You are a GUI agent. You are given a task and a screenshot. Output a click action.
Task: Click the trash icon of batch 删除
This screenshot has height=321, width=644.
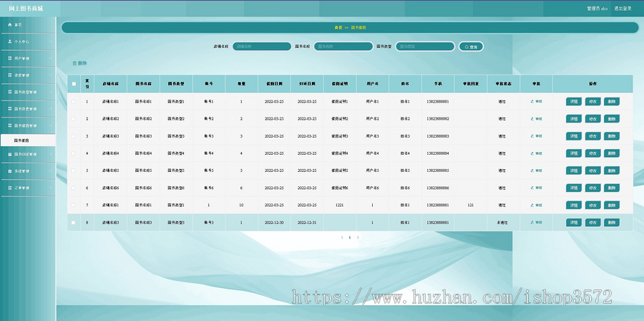(x=74, y=63)
